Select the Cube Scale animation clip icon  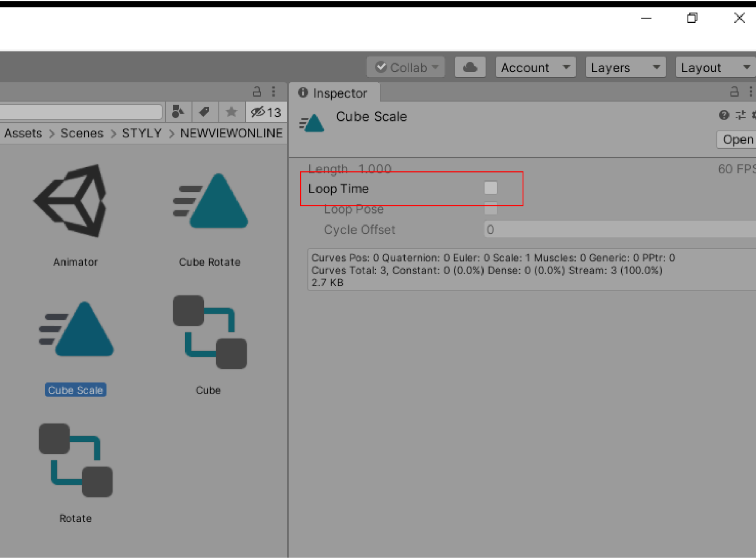pos(76,329)
